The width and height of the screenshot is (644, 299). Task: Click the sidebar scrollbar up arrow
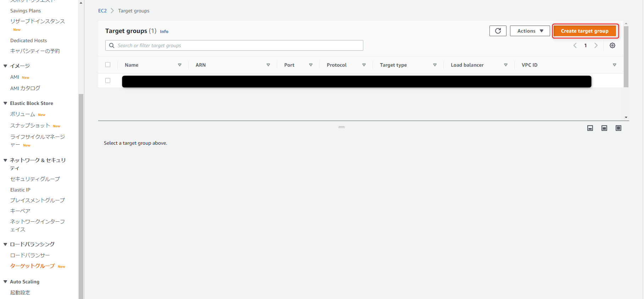click(81, 3)
